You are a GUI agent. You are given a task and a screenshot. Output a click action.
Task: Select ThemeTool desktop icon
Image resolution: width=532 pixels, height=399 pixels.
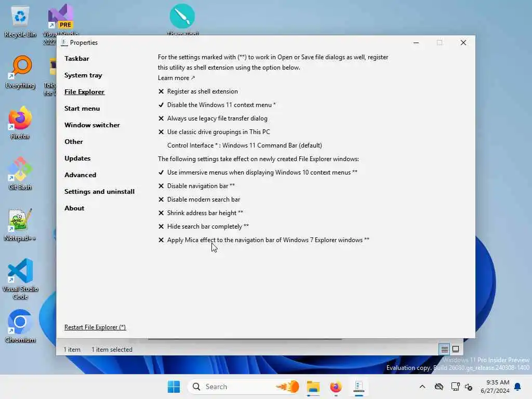point(182,19)
